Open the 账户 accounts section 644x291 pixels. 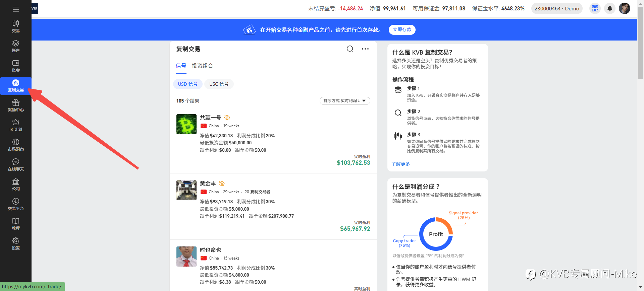pos(16,46)
